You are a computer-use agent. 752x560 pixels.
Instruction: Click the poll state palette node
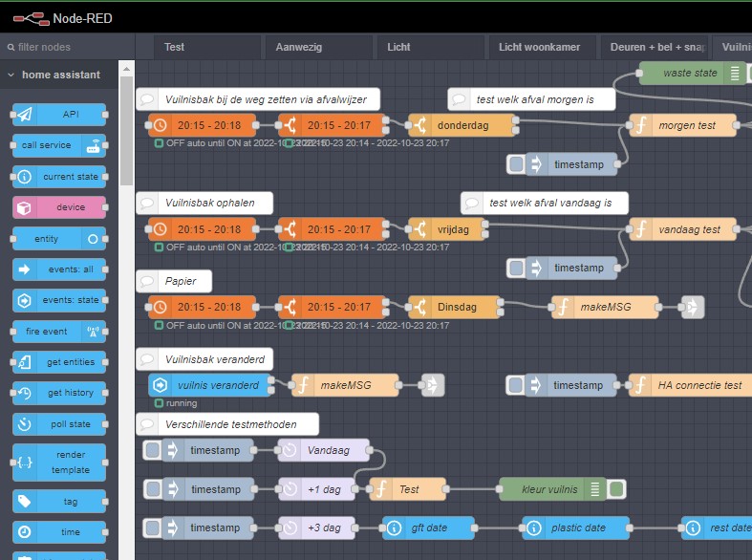click(59, 424)
